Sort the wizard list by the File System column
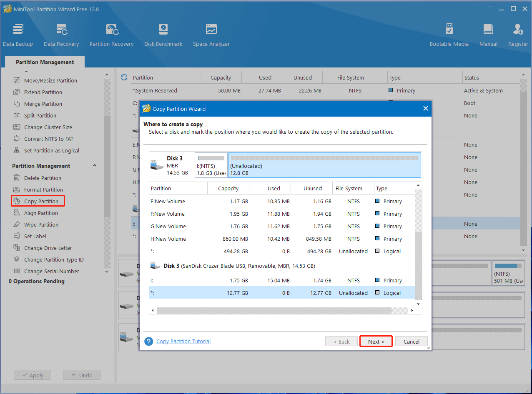The width and height of the screenshot is (532, 394). pos(353,188)
